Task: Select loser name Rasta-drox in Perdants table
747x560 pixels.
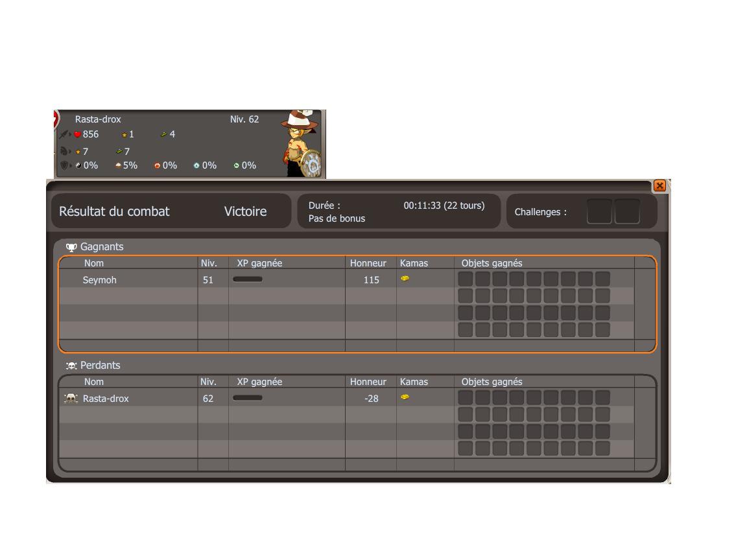Action: [x=106, y=399]
